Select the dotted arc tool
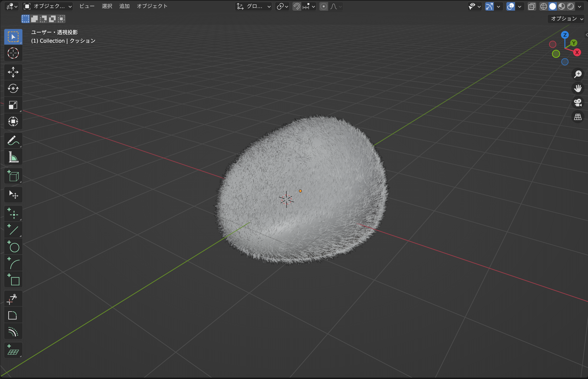Image resolution: width=588 pixels, height=379 pixels. pyautogui.click(x=13, y=331)
